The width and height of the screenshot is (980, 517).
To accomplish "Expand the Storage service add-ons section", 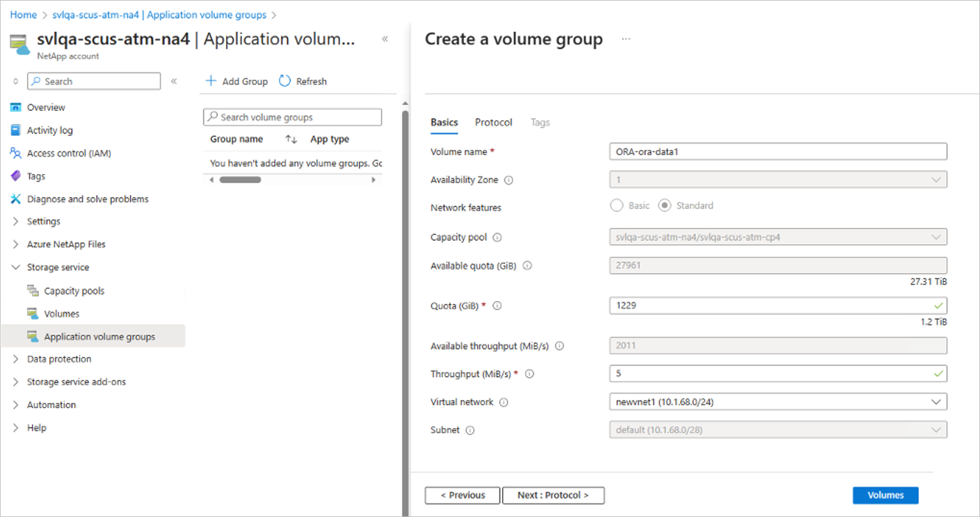I will pos(15,381).
